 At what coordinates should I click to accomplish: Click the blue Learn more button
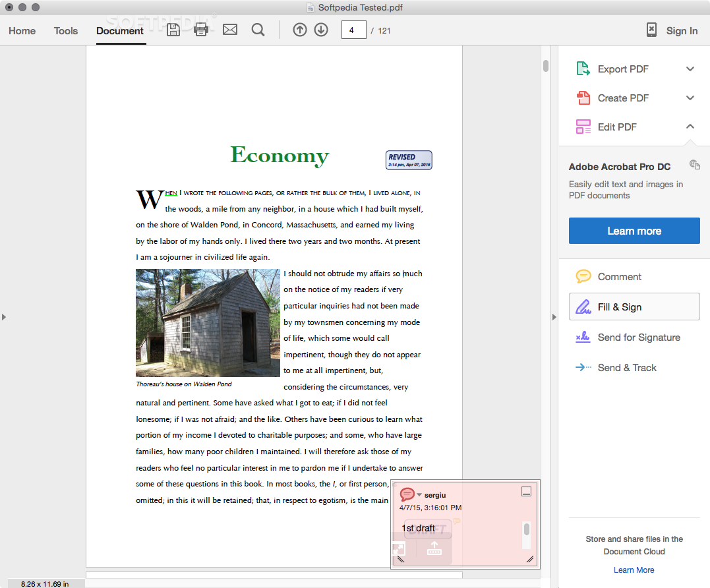[x=634, y=231]
